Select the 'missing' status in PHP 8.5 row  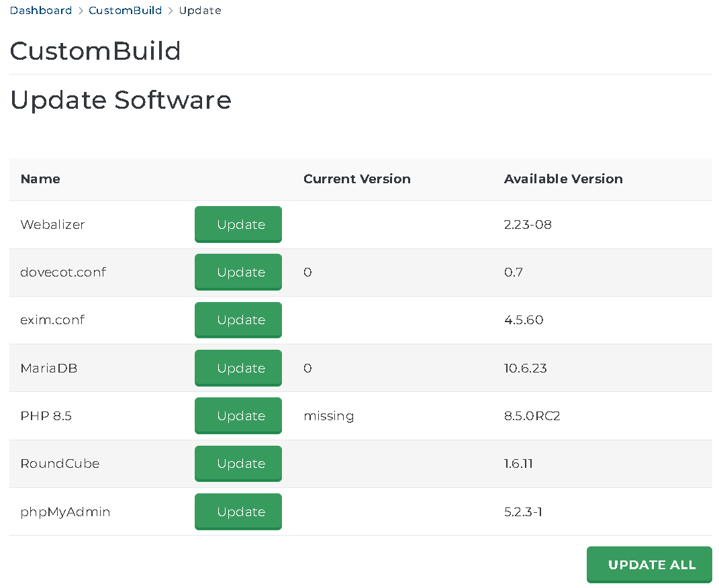[328, 416]
